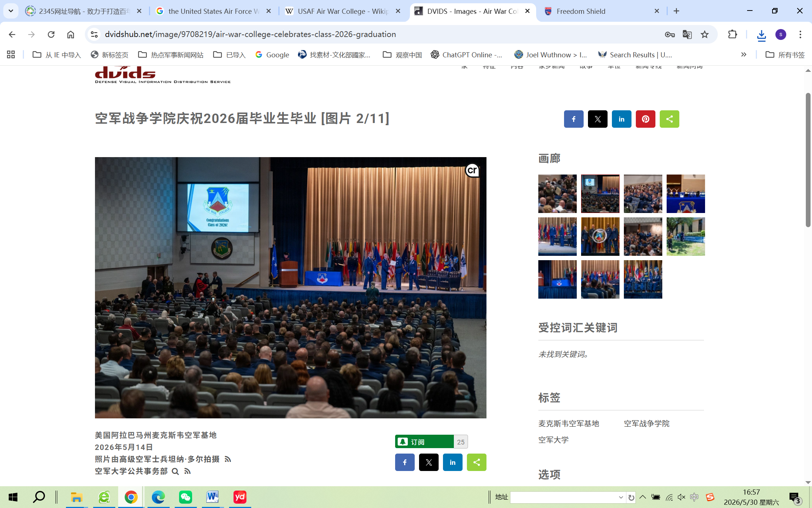Switch to USAF Air War College Wikipedia tab
Viewport: 812px width, 508px height.
343,11
